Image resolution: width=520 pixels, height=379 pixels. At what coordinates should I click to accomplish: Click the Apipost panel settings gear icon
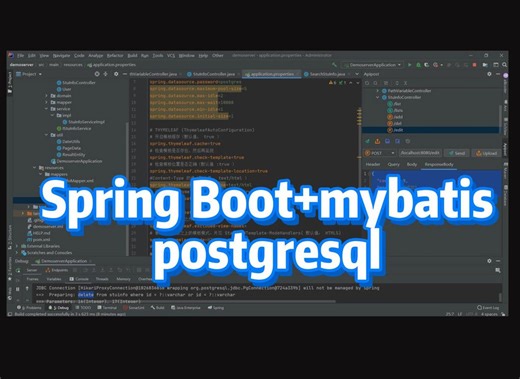coord(489,74)
